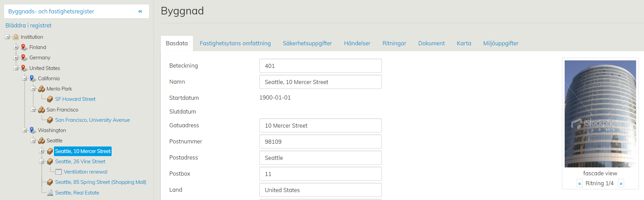Click the Institution root building icon
Screen dimensions: 644x200
pos(16,37)
